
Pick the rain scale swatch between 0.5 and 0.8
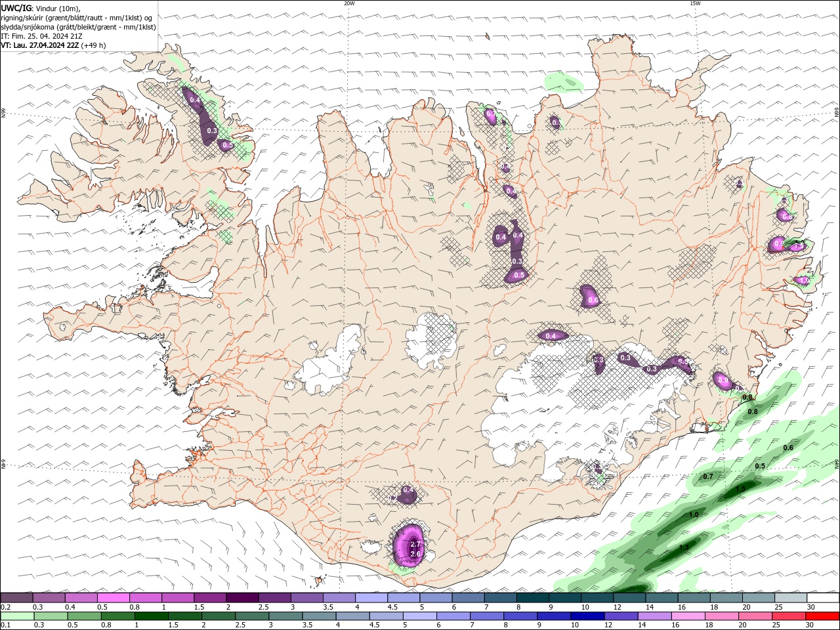[x=85, y=616]
